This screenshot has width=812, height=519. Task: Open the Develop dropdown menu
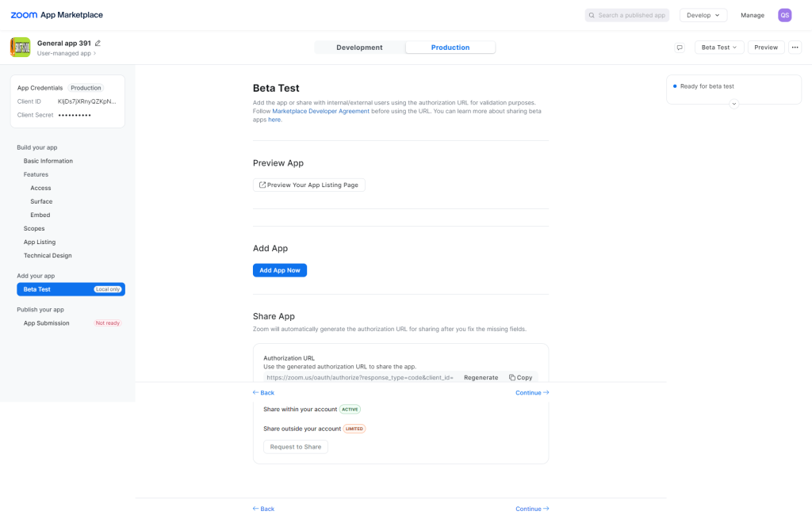point(703,15)
